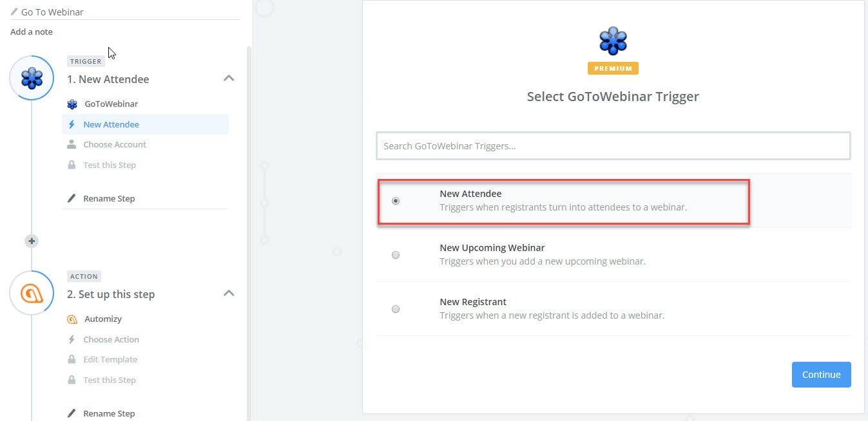The image size is (868, 421).
Task: Click the TRIGGER label tag
Action: (x=86, y=61)
